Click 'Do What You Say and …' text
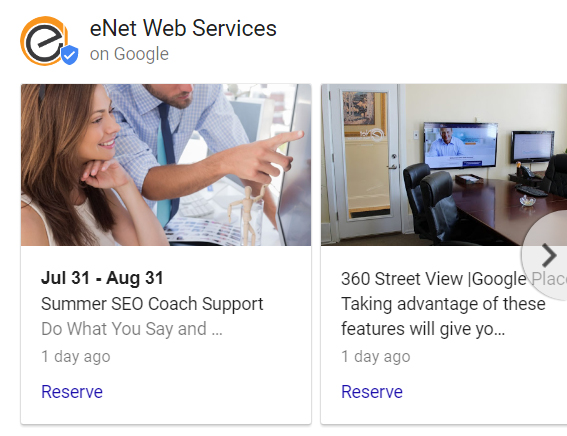The width and height of the screenshot is (567, 436). click(x=132, y=329)
